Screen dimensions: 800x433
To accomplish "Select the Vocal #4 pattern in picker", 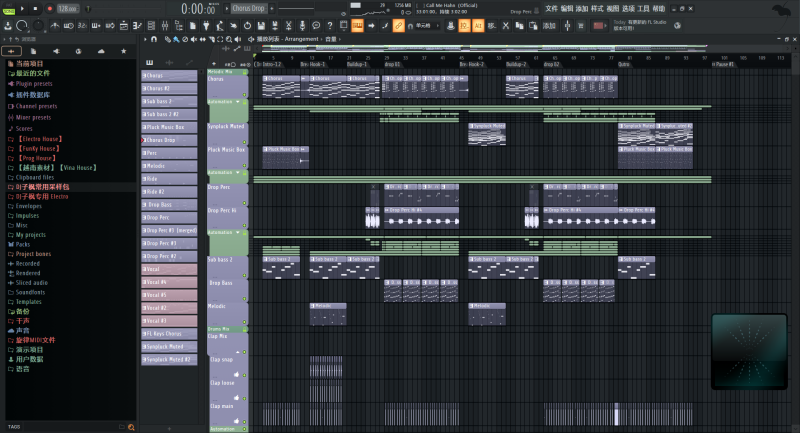I will tap(169, 282).
